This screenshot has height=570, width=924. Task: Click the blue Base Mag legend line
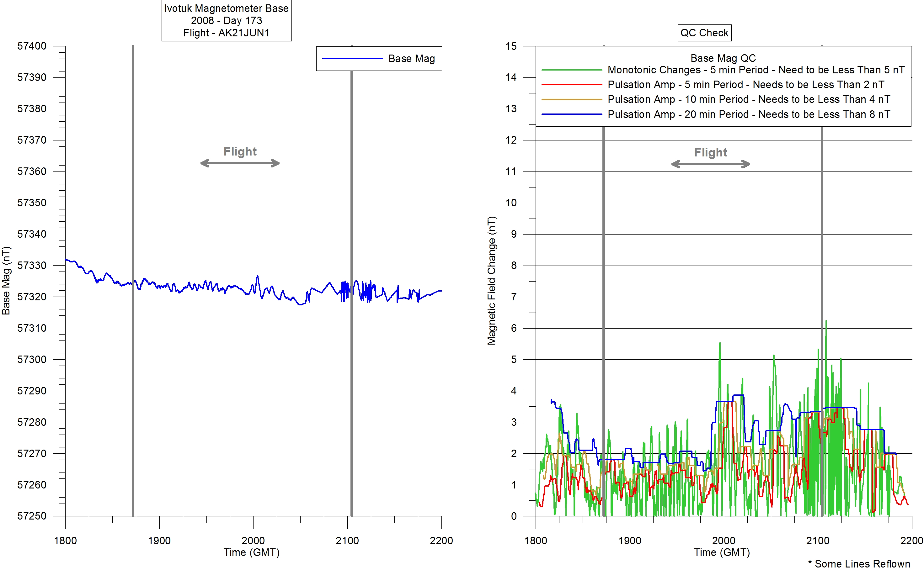[352, 58]
